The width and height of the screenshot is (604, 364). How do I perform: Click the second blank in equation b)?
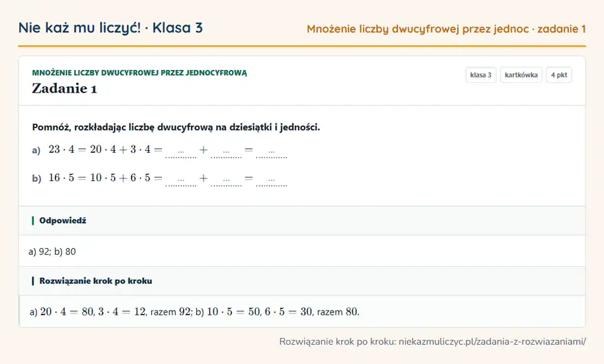[226, 180]
